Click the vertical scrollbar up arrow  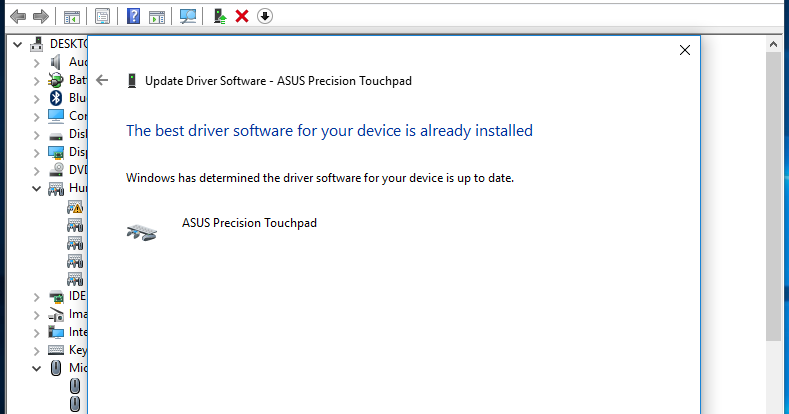tap(773, 44)
